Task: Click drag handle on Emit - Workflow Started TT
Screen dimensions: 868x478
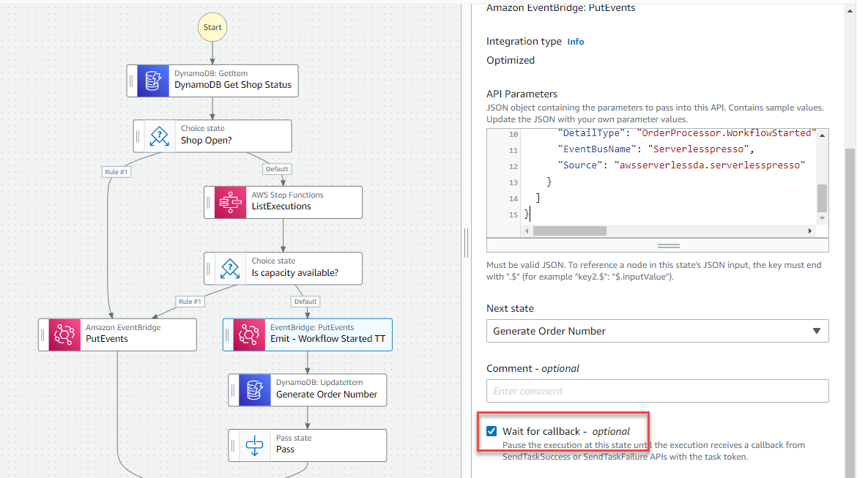Action: point(228,335)
